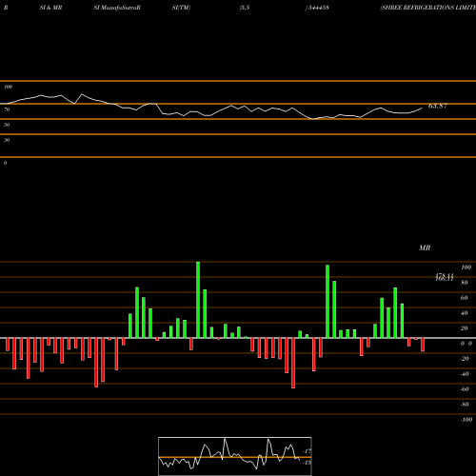
Task: Click the -100 label on MR axis
Action: (466, 420)
